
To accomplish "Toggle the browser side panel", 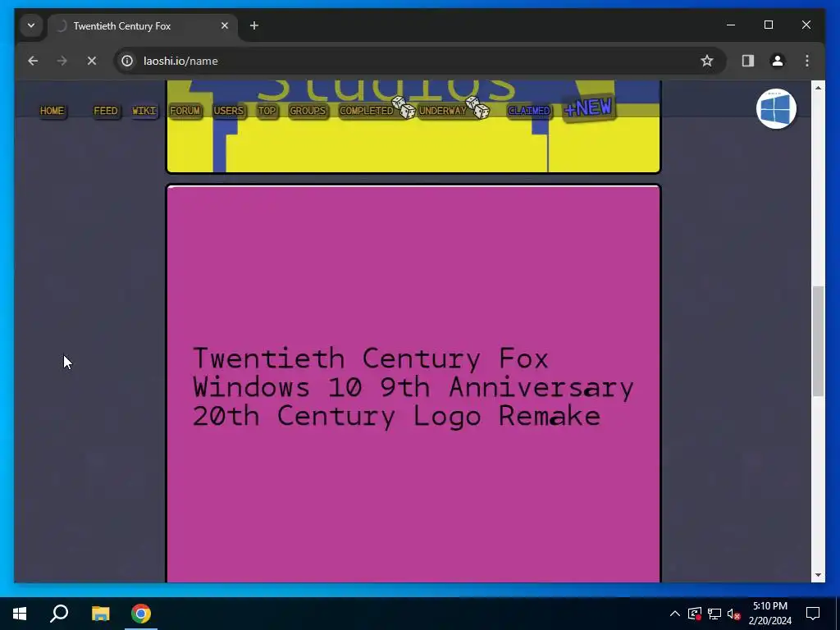I will [x=748, y=61].
